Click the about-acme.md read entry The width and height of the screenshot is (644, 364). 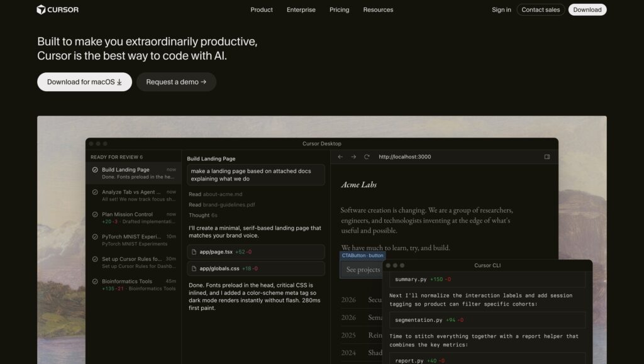216,194
